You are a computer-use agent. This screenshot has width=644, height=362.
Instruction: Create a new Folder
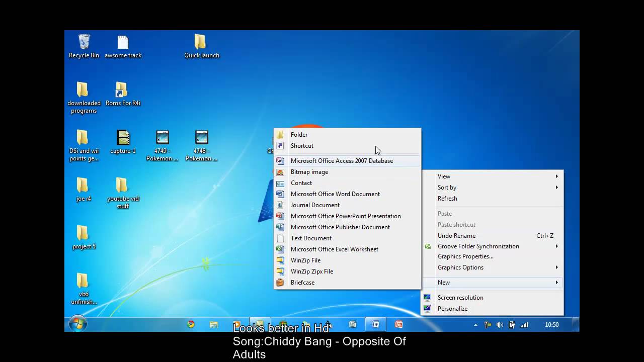click(x=347, y=135)
